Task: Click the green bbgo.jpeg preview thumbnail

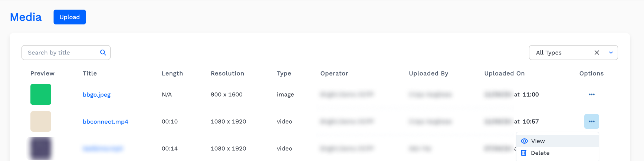Action: click(x=41, y=94)
